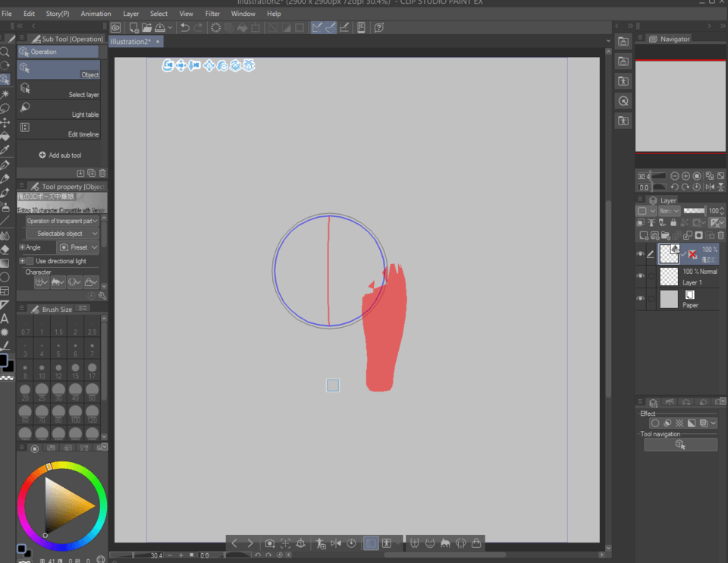Click the camera pan icon on canvas

[x=181, y=65]
